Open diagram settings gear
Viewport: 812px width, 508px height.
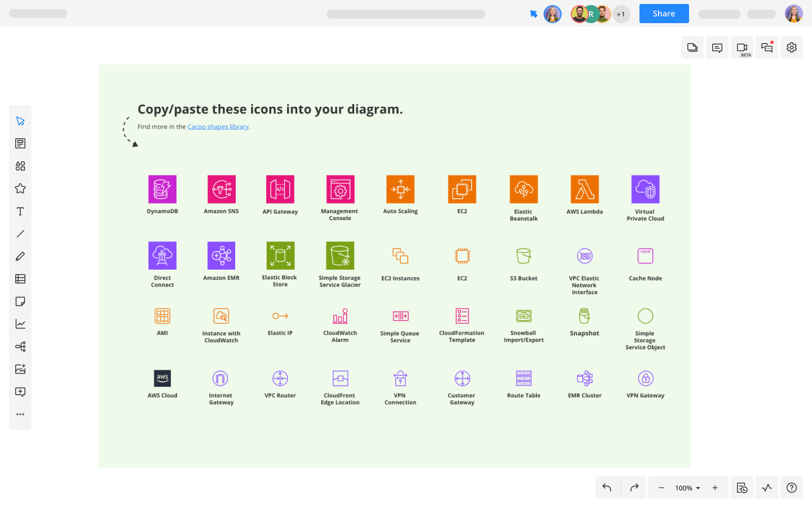click(x=792, y=47)
